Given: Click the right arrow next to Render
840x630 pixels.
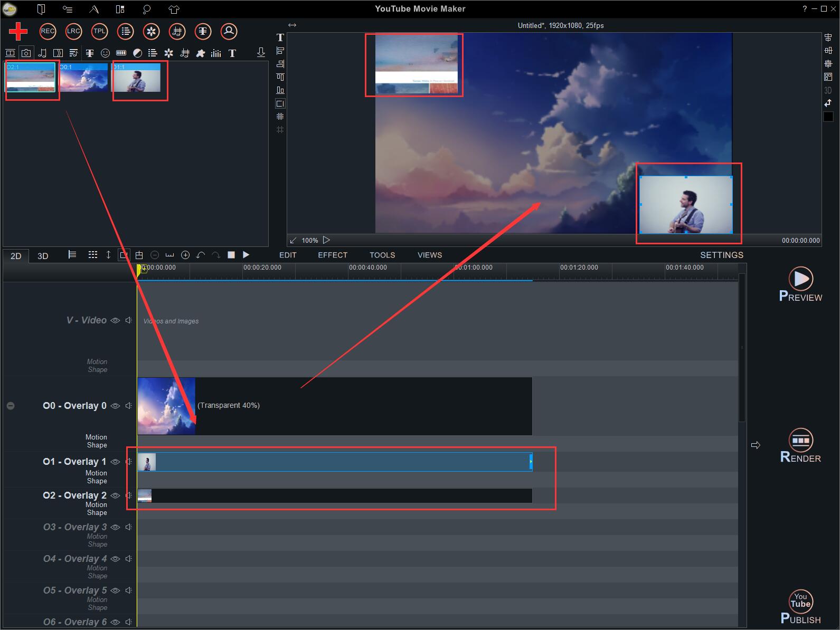Looking at the screenshot, I should (x=756, y=445).
